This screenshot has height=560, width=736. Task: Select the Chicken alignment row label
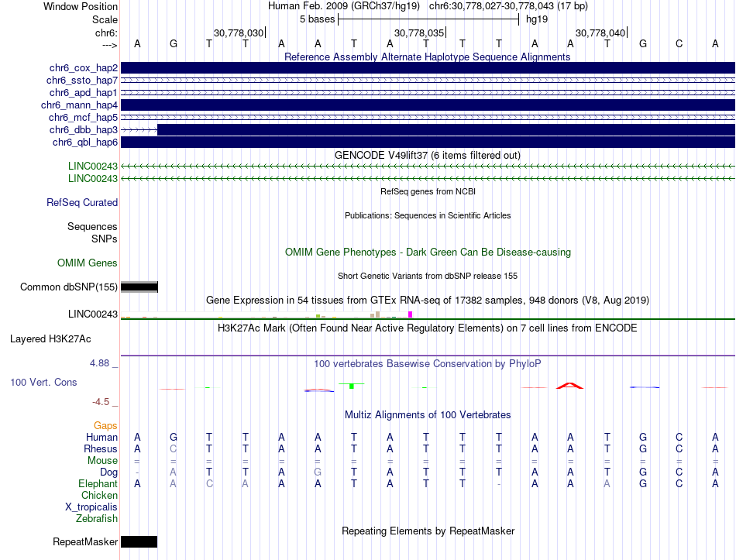pyautogui.click(x=99, y=495)
